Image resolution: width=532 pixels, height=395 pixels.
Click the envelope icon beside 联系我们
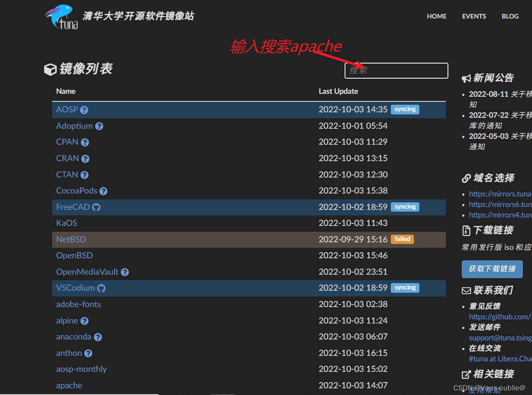(x=466, y=291)
